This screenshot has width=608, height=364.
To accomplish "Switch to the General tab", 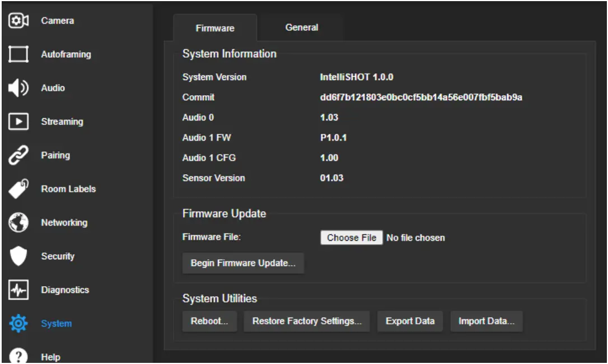I will [302, 27].
